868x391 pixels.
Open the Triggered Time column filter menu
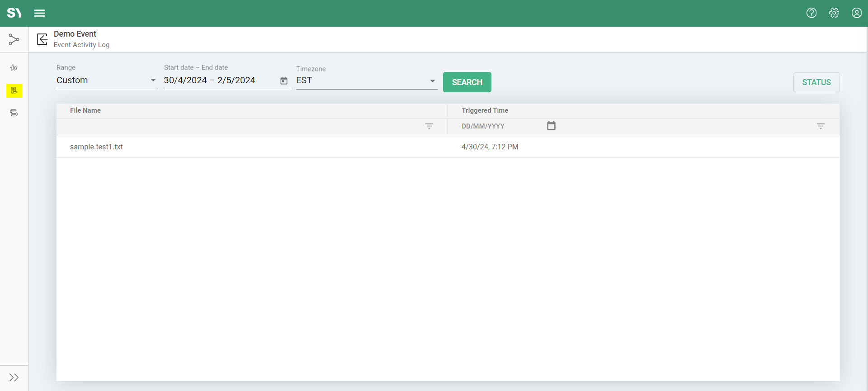pos(821,126)
